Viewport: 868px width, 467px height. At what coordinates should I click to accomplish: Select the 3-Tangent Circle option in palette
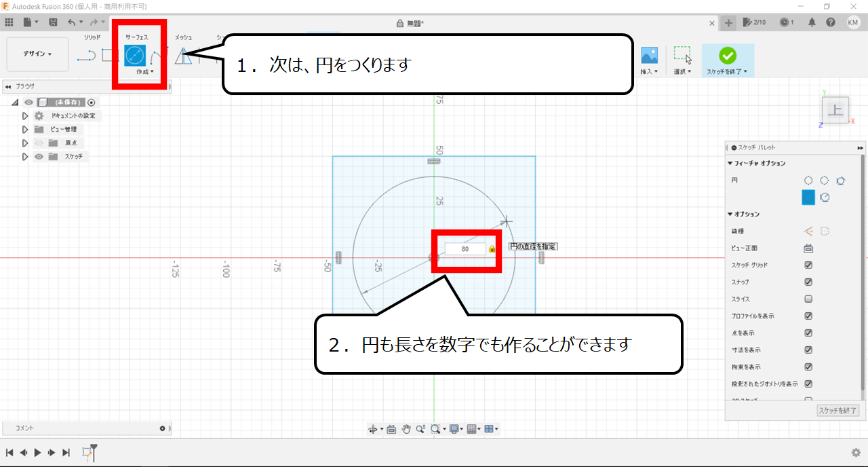click(x=841, y=181)
